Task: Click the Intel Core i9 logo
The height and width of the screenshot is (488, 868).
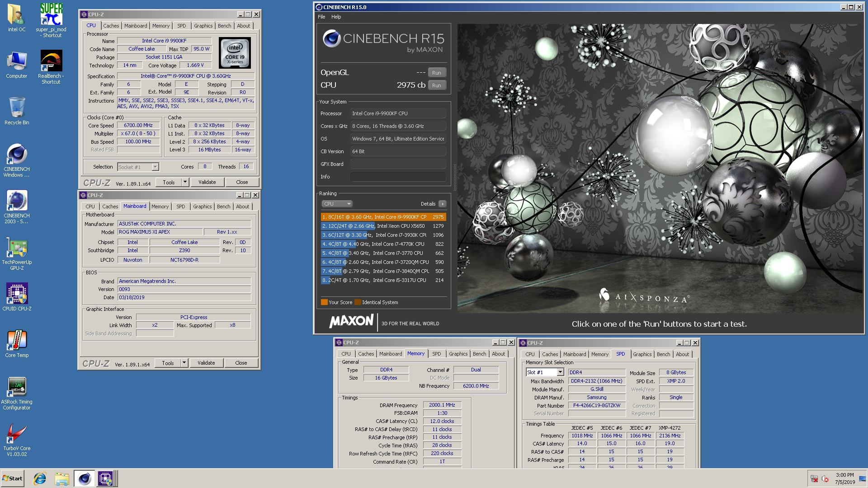Action: click(235, 53)
